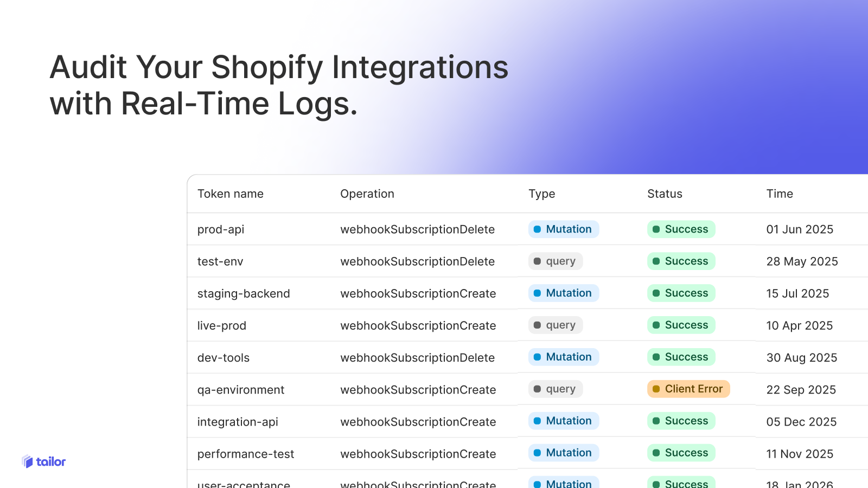This screenshot has height=488, width=868.
Task: Click the blue dot on dev-tools' Mutation badge
Action: [537, 357]
